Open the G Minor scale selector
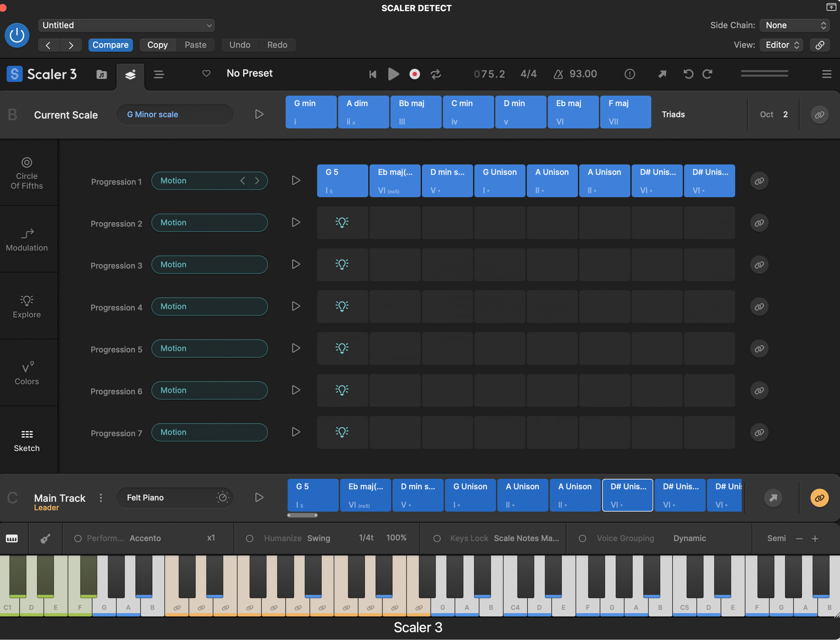Image resolution: width=840 pixels, height=640 pixels. point(175,114)
